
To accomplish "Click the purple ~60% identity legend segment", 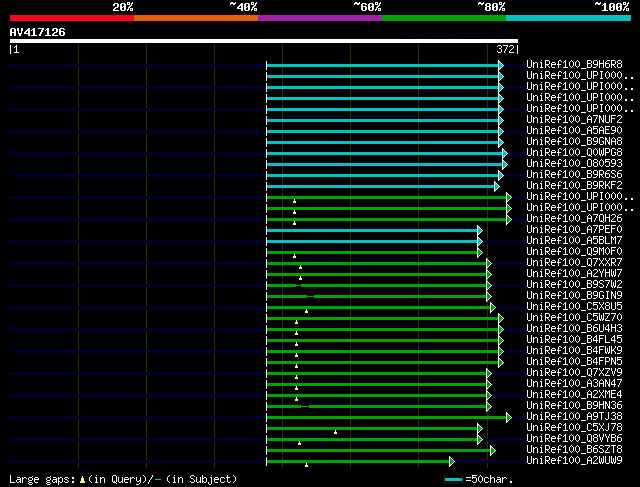I will point(319,17).
